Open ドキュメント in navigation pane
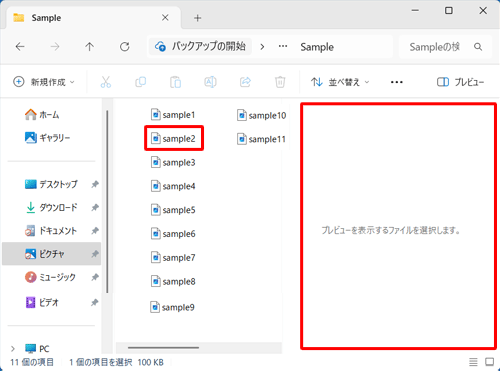The height and width of the screenshot is (371, 500). 51,231
